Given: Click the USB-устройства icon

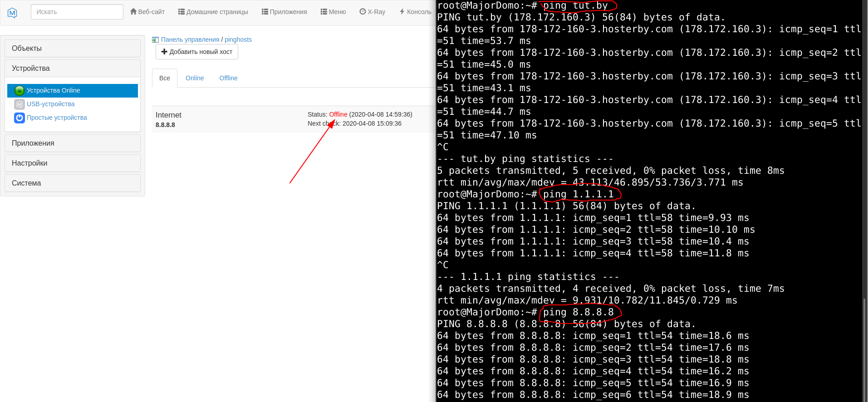Looking at the screenshot, I should 20,104.
